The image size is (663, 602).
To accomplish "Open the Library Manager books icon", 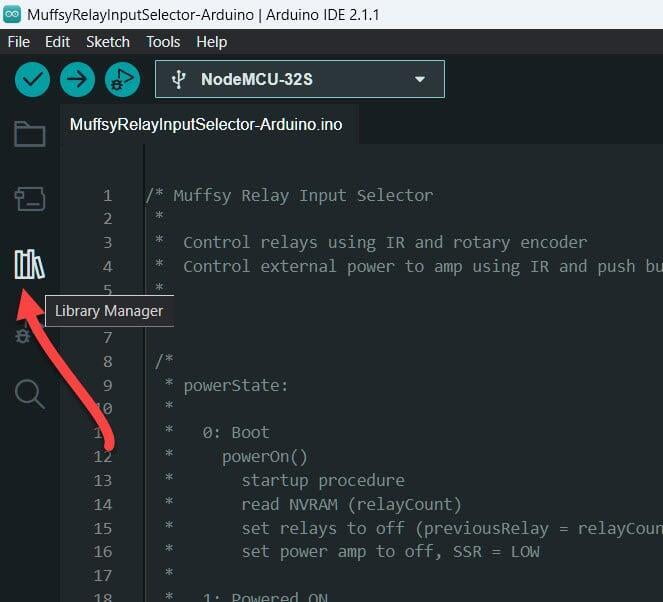I will [x=30, y=264].
